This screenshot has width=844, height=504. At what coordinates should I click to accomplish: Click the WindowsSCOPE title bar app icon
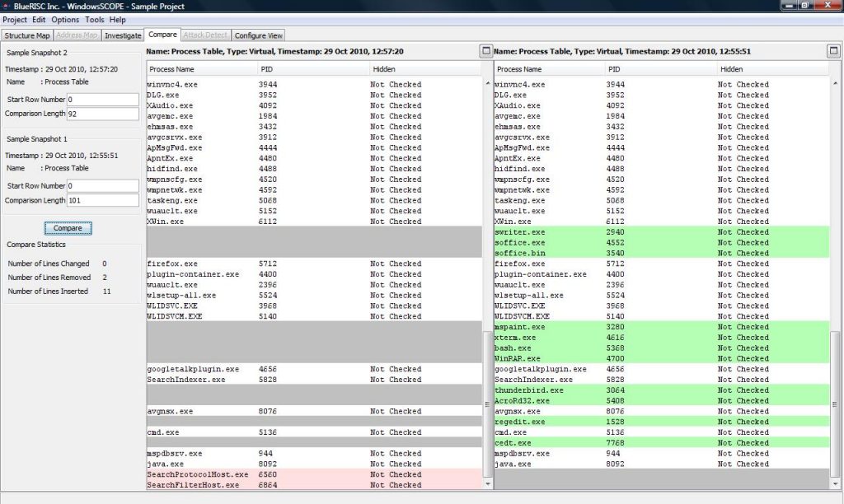tap(7, 6)
